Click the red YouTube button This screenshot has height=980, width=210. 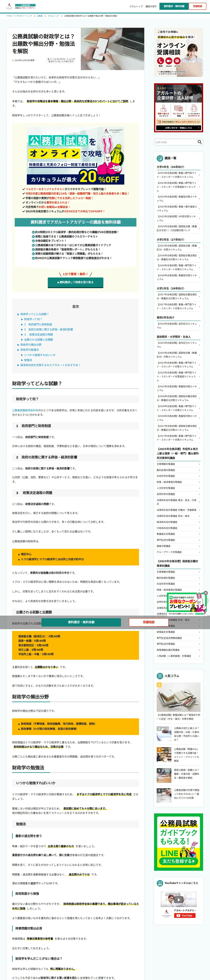185,916
